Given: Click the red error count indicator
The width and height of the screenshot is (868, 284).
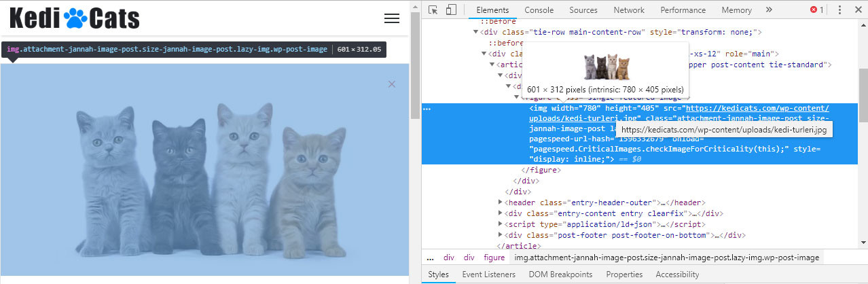Looking at the screenshot, I should pyautogui.click(x=816, y=10).
